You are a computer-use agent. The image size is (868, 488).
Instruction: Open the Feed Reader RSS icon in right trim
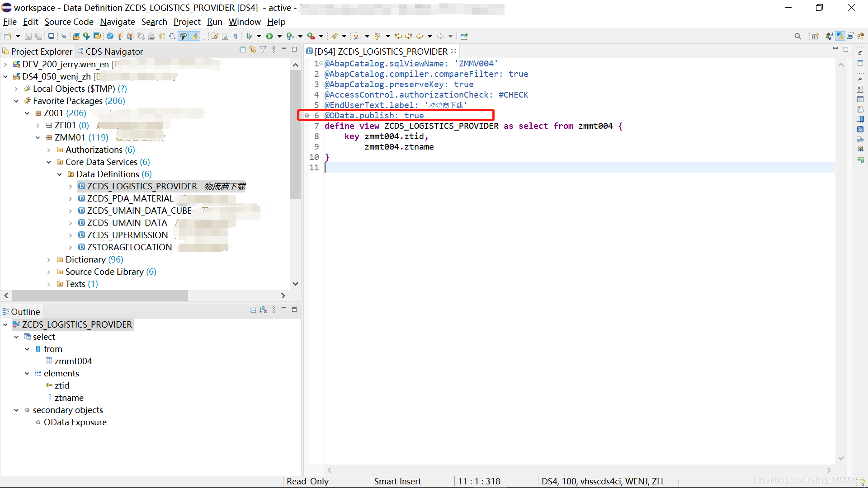860,129
